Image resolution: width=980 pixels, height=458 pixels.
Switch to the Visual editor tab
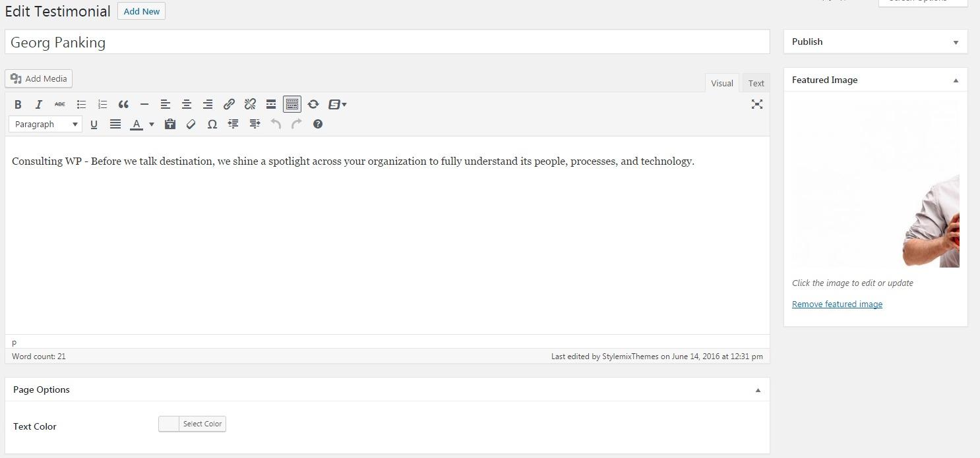721,83
